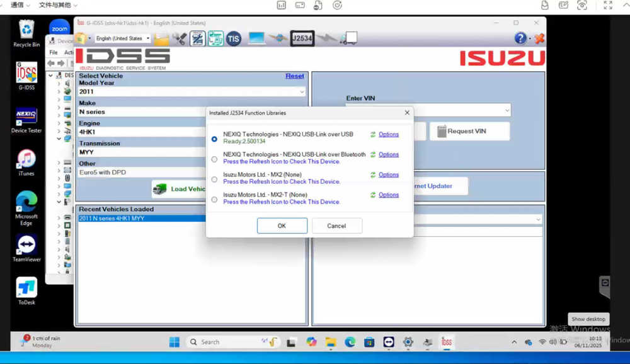Click refresh icon for NEXIQ USB-Link over USB

[x=373, y=135]
